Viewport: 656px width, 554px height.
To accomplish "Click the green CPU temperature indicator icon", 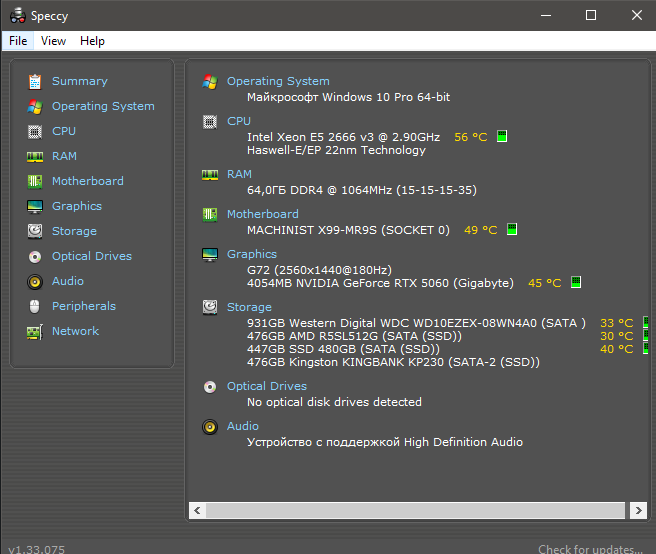I will pos(502,136).
